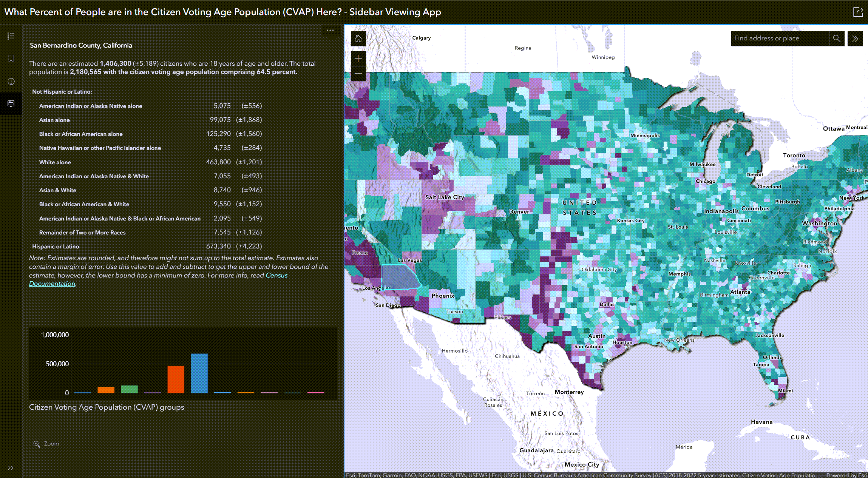Reset the map to its default extent

(358, 39)
